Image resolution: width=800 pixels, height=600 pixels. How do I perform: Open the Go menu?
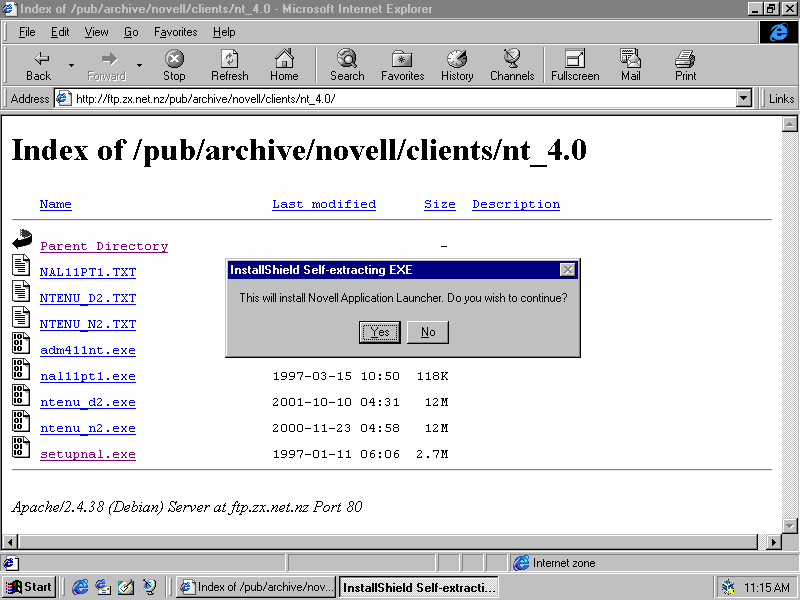pos(131,32)
